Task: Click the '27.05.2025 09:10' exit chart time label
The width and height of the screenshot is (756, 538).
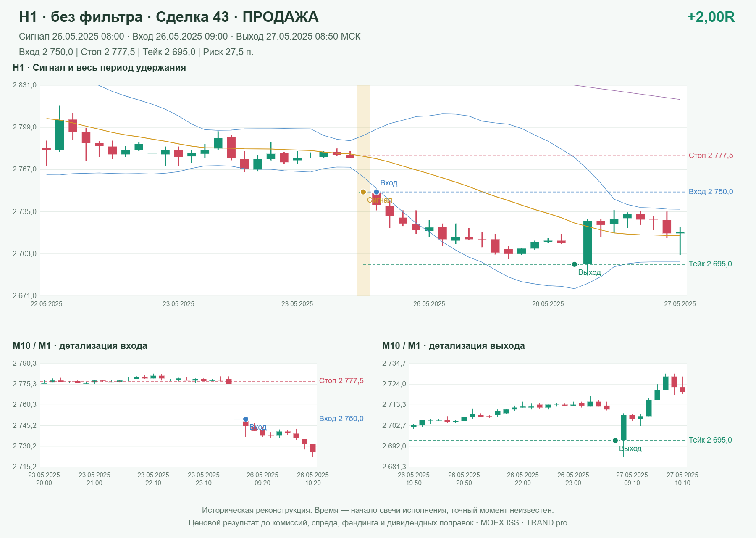Action: (x=632, y=479)
